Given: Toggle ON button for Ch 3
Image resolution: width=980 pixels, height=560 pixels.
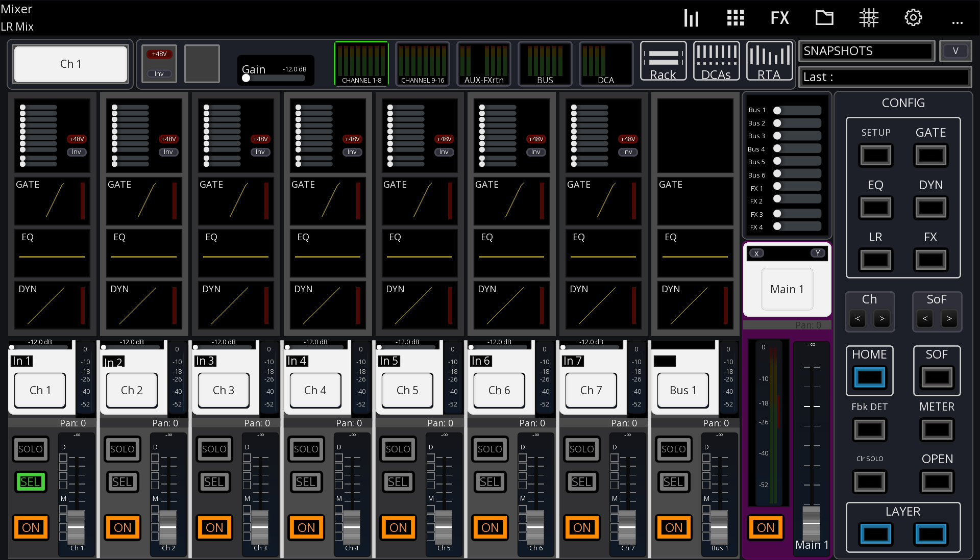Looking at the screenshot, I should tap(214, 527).
